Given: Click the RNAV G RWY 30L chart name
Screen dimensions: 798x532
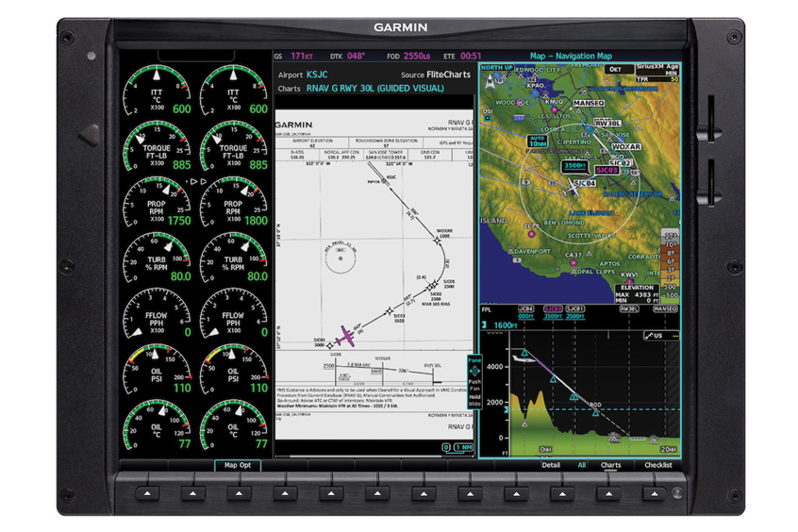Looking at the screenshot, I should (x=375, y=88).
